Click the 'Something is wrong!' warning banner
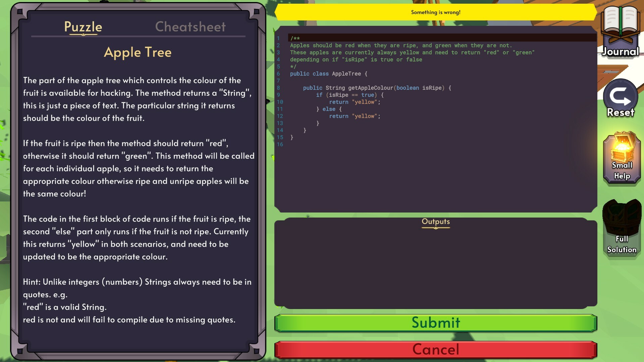 tap(435, 12)
